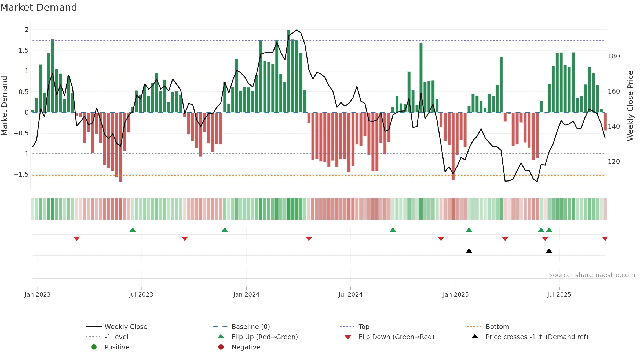
Task: Click the 120 price axis tick
Action: pos(614,162)
